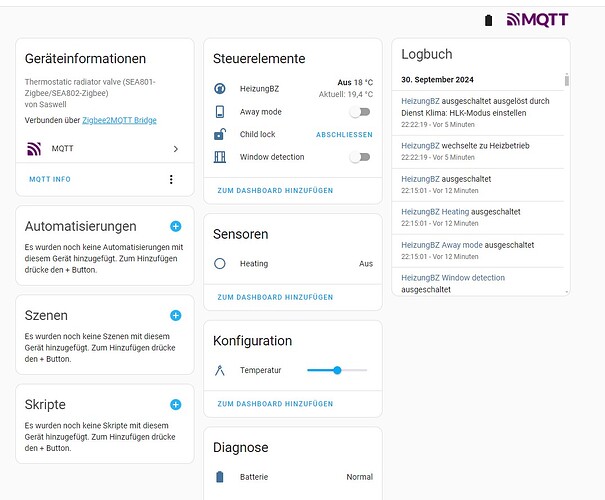Add a new scene with plus icon
The width and height of the screenshot is (605, 500).
tap(176, 316)
